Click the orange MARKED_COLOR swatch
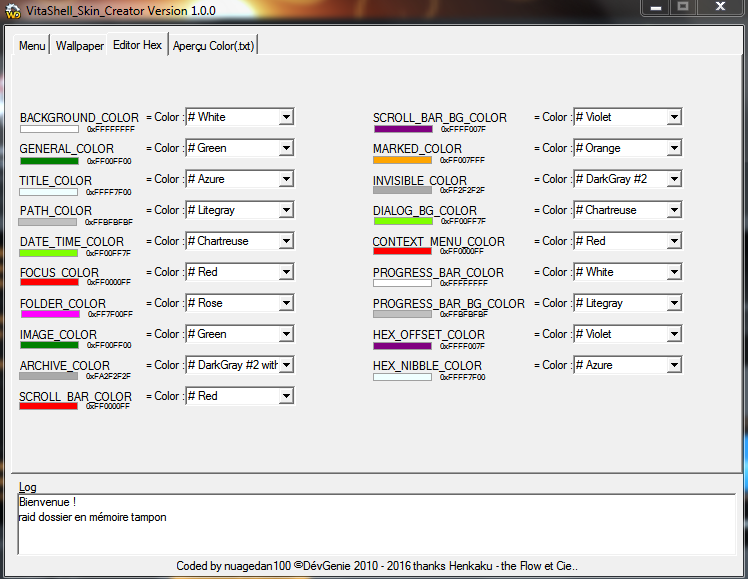This screenshot has height=579, width=748. [x=403, y=160]
